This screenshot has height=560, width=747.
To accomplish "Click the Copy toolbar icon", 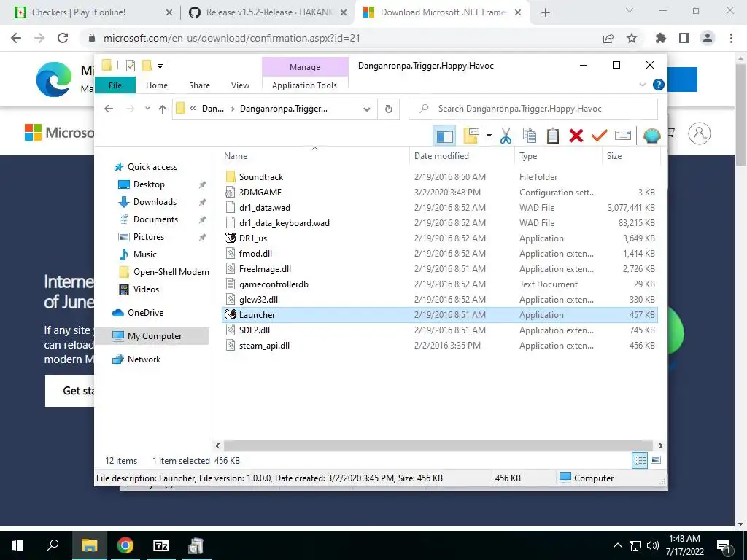I will 530,136.
